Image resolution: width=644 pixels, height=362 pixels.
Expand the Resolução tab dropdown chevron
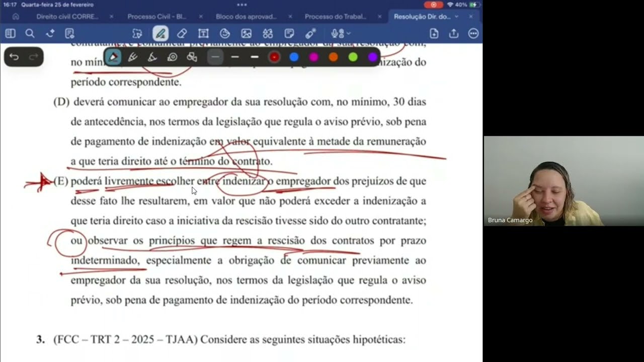[x=456, y=17]
